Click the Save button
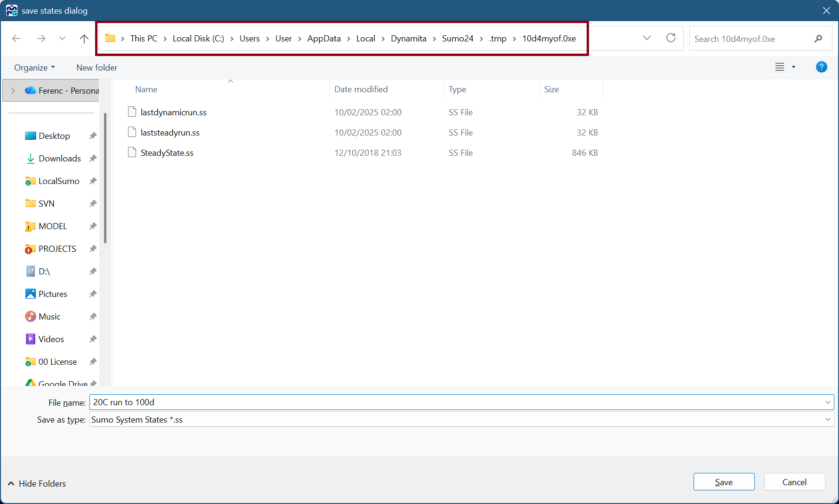Screen dimensions: 839x504 pos(724,482)
